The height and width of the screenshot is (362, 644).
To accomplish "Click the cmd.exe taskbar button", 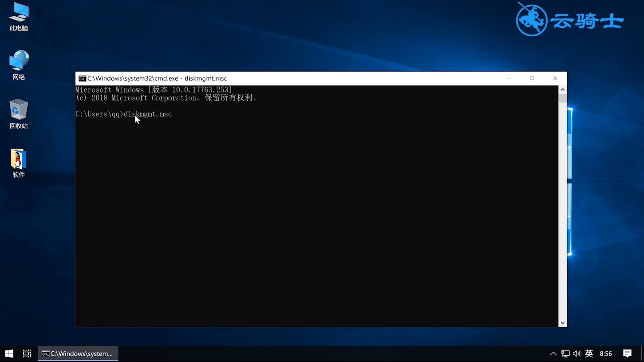I will coord(78,353).
